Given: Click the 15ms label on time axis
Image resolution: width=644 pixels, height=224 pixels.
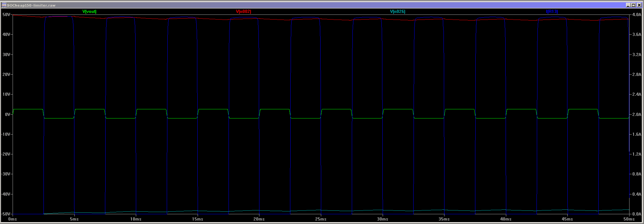Looking at the screenshot, I should pos(198,219).
